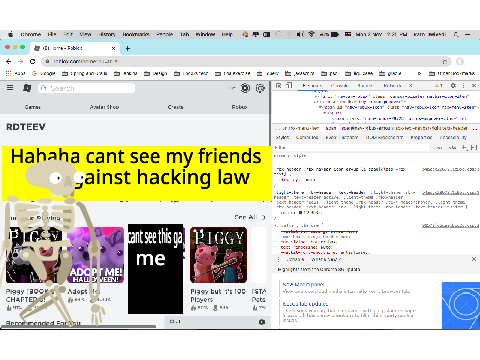Go to the Roblox Avatar Shop
480x360 pixels.
tap(104, 107)
